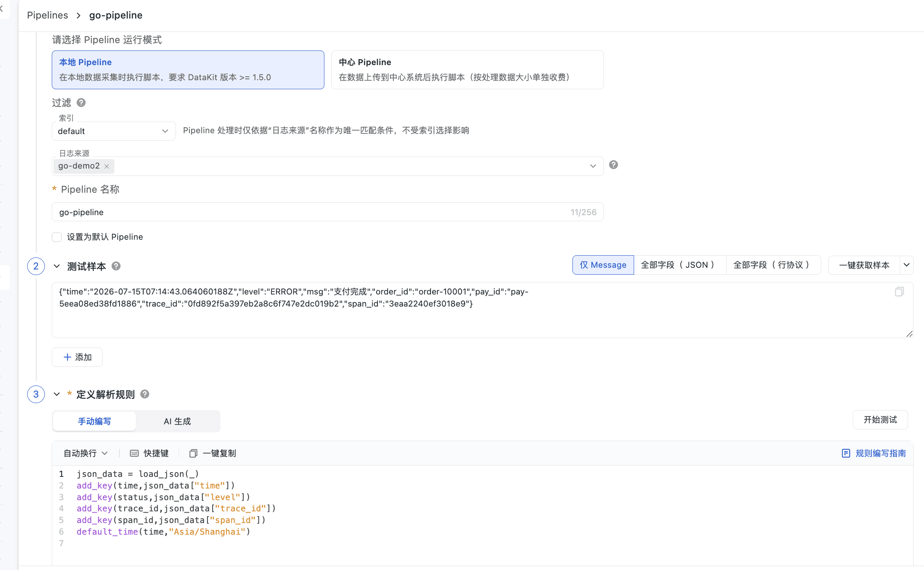The image size is (924, 570).
Task: Click the help icon beside 日志来源 dropdown
Action: (613, 165)
